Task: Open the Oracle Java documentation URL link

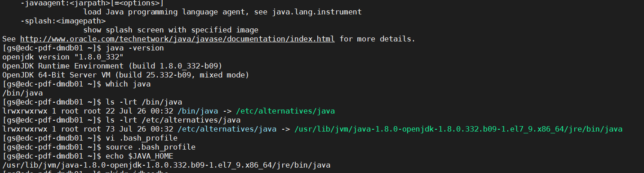Action: click(x=178, y=39)
